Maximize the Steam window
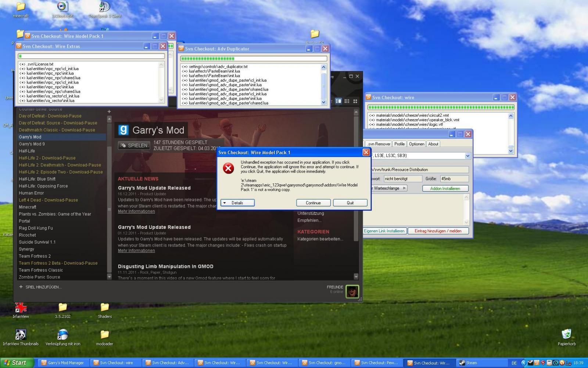588x368 pixels. coord(351,77)
